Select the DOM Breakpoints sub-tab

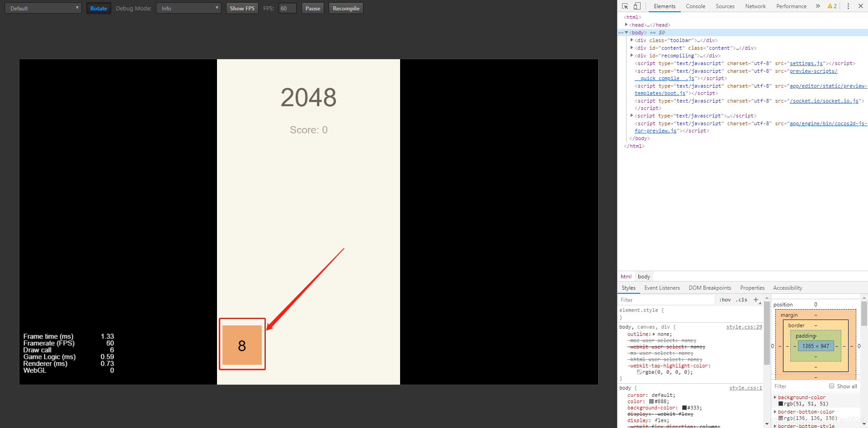[x=710, y=288]
